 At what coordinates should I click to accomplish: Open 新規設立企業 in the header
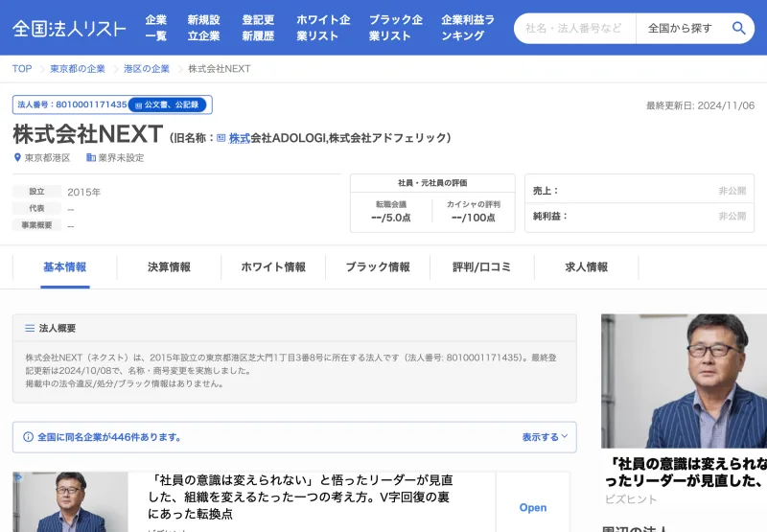pos(203,28)
